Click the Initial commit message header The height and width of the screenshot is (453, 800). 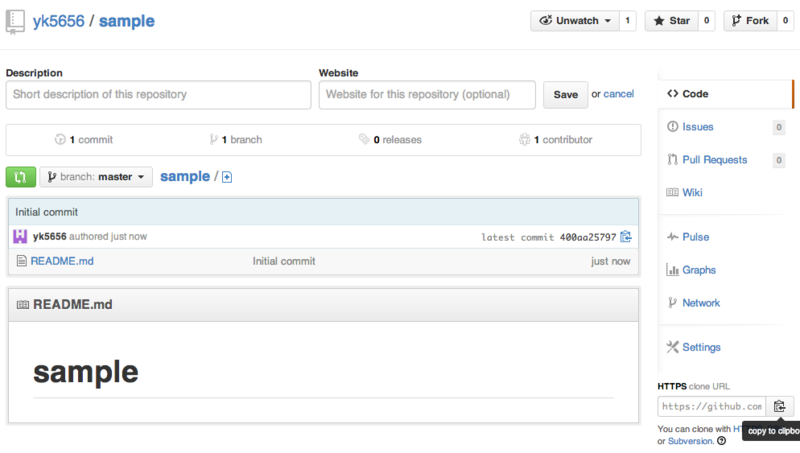coord(46,212)
